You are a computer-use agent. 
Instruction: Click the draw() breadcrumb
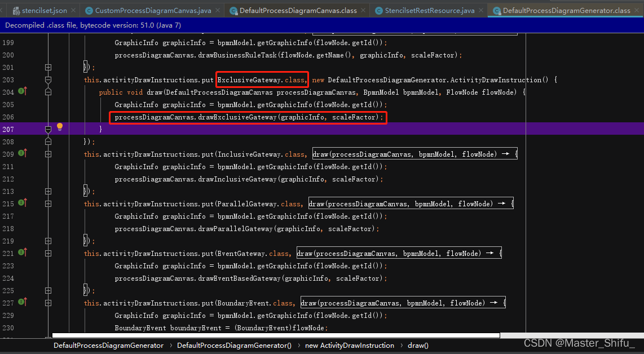418,346
